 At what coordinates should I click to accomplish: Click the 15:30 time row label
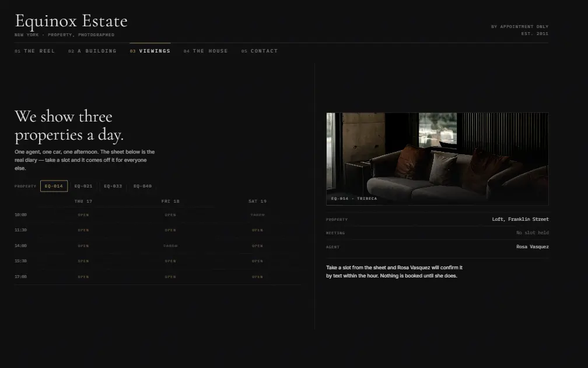coord(20,261)
